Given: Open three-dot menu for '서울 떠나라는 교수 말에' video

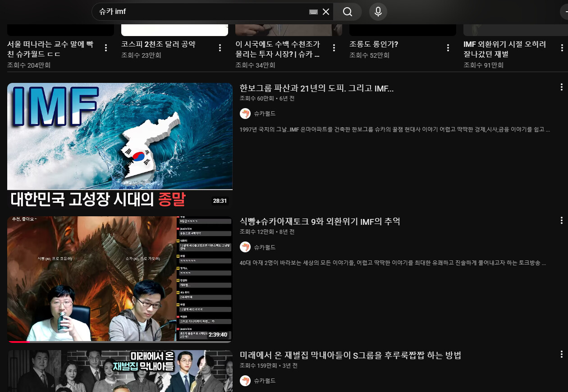Looking at the screenshot, I should coord(106,48).
